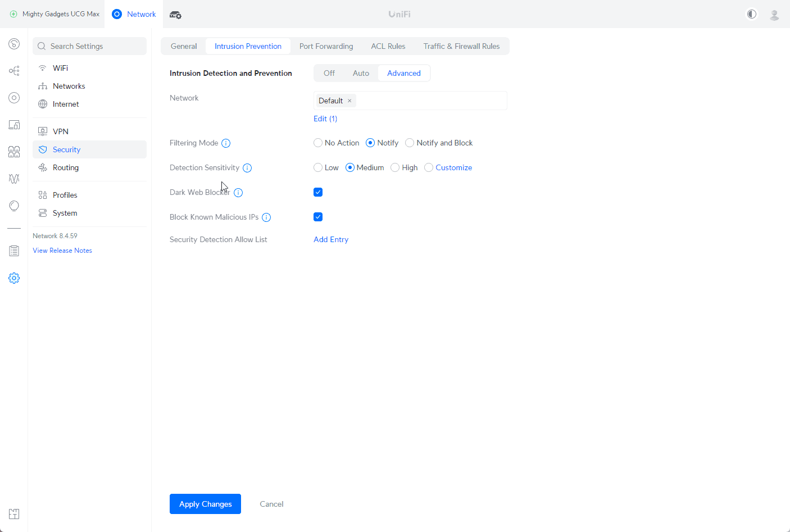Switch to the Port Forwarding tab
This screenshot has width=790, height=532.
[x=326, y=46]
